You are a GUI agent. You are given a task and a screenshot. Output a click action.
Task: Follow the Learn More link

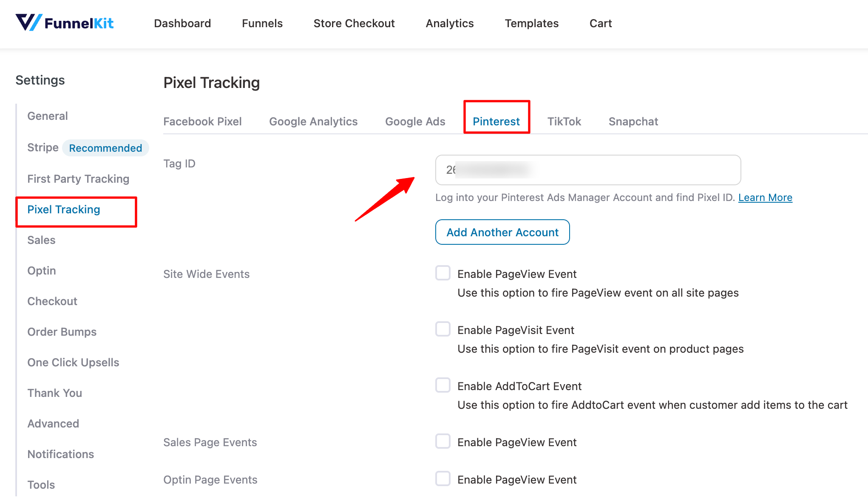coord(765,198)
